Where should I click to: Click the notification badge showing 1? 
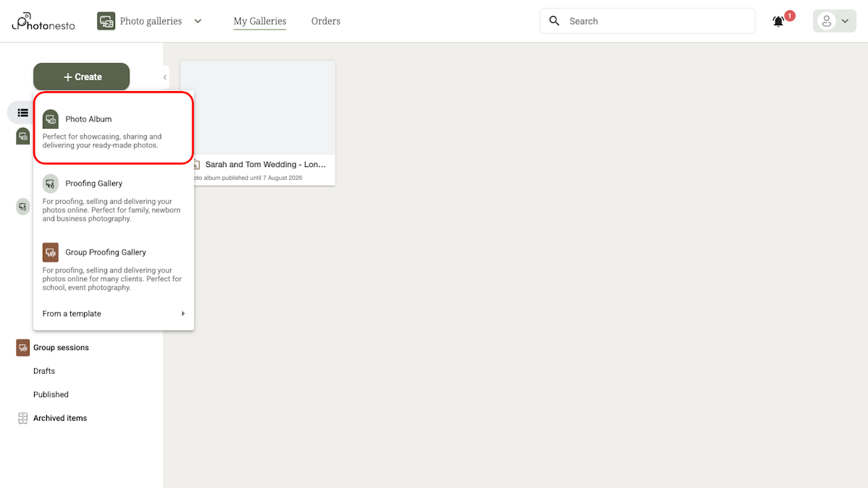tap(790, 15)
